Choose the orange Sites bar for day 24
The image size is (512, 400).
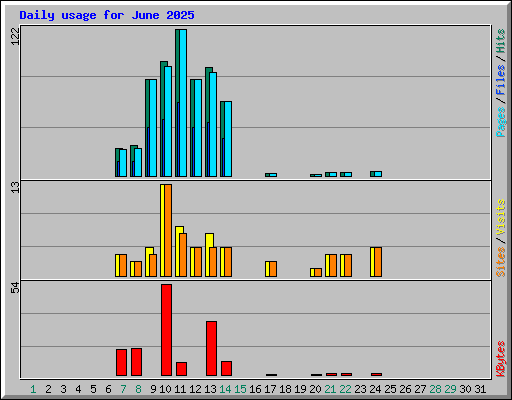coord(378,262)
